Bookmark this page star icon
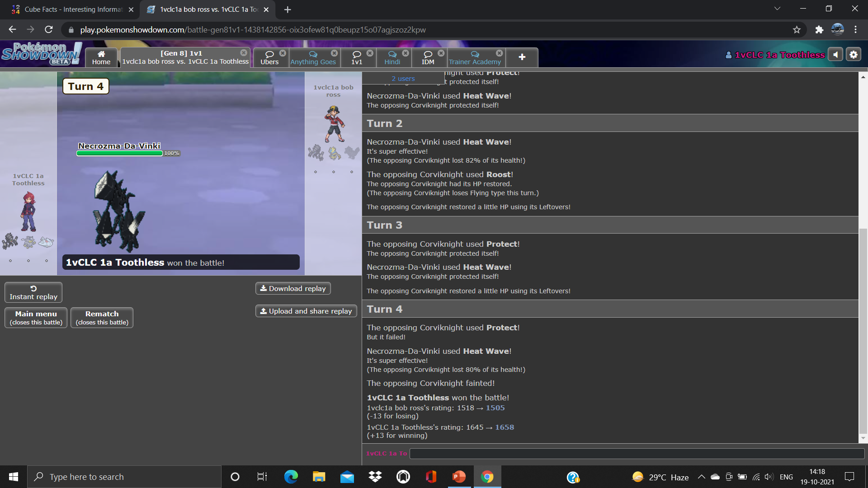 [x=797, y=29]
